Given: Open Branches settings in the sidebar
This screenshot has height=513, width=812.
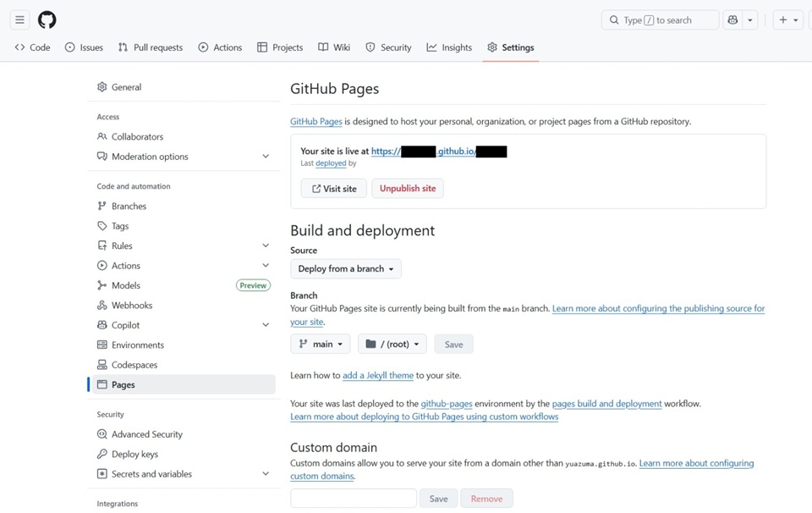Looking at the screenshot, I should pos(127,206).
